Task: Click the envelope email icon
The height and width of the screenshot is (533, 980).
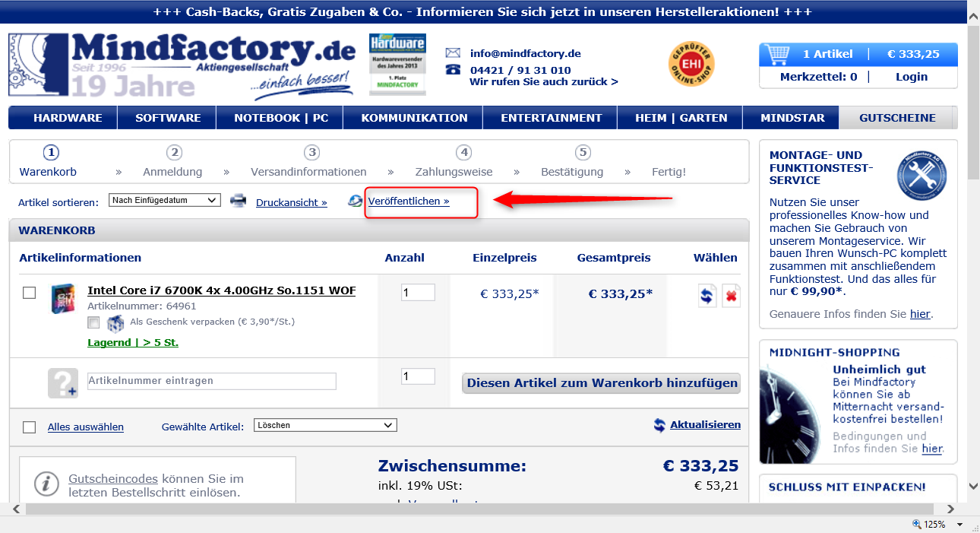Action: [453, 53]
